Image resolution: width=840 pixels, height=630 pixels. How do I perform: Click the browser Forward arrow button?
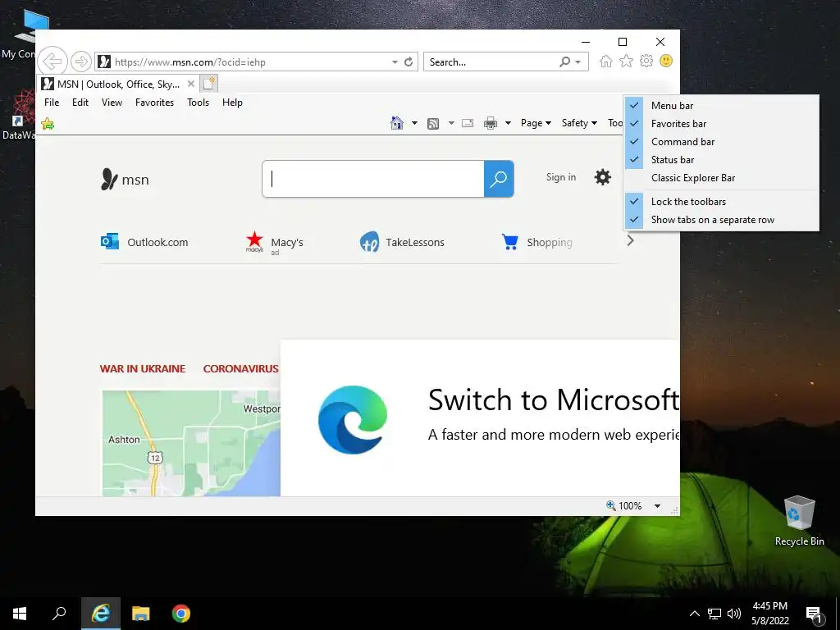pyautogui.click(x=81, y=62)
